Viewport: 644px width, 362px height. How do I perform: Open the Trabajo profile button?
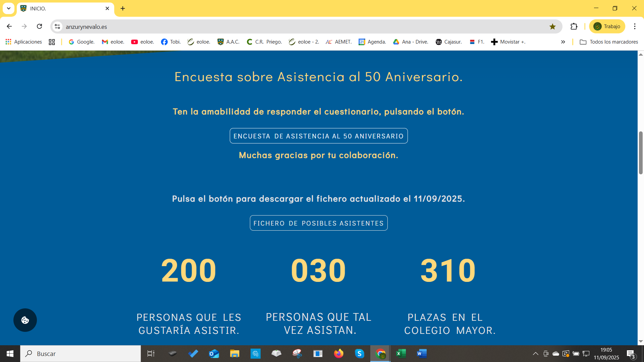(607, 26)
